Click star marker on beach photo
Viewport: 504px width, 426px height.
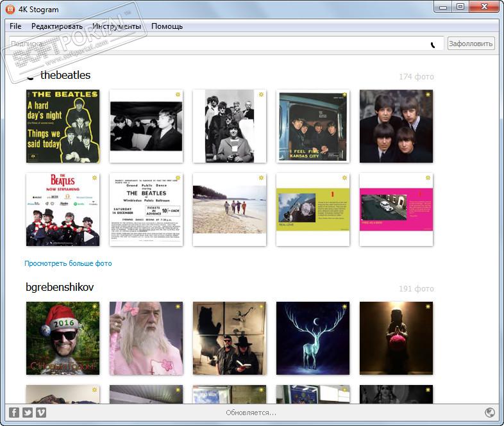[261, 177]
